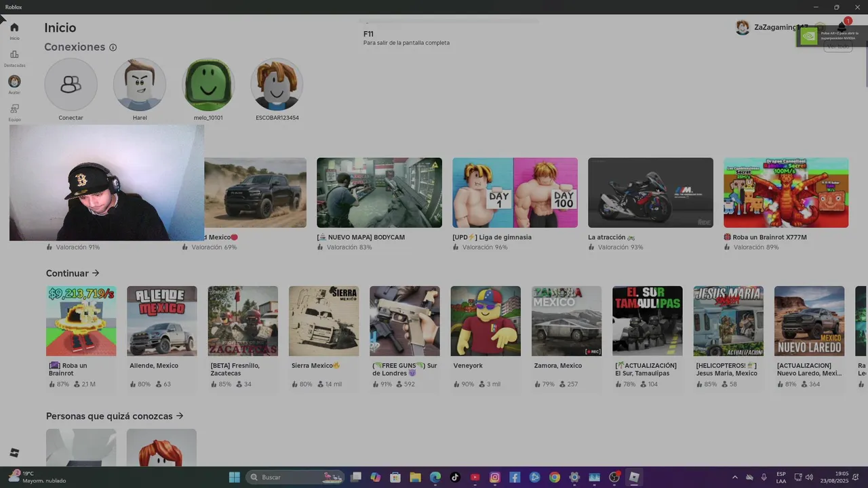Screen dimensions: 868x488
Task: Open FREE GUNS Sur de Londres card
Action: 405,321
